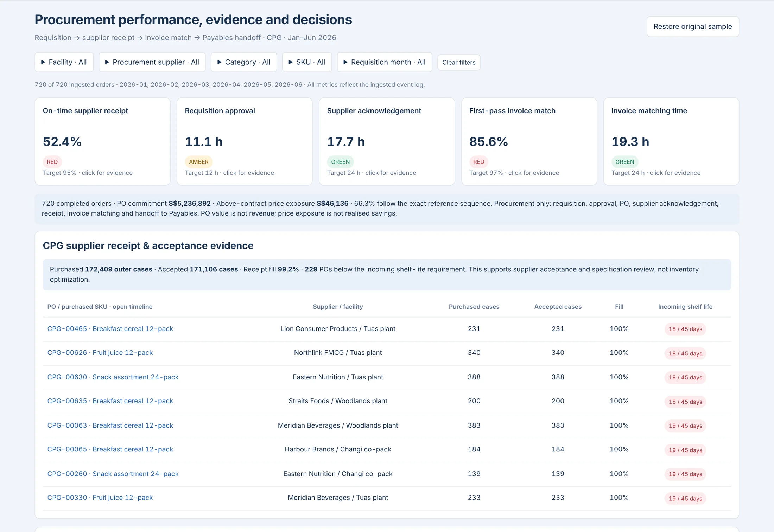
Task: Click Harbour Brands / Changi co-pack cell
Action: tap(338, 449)
